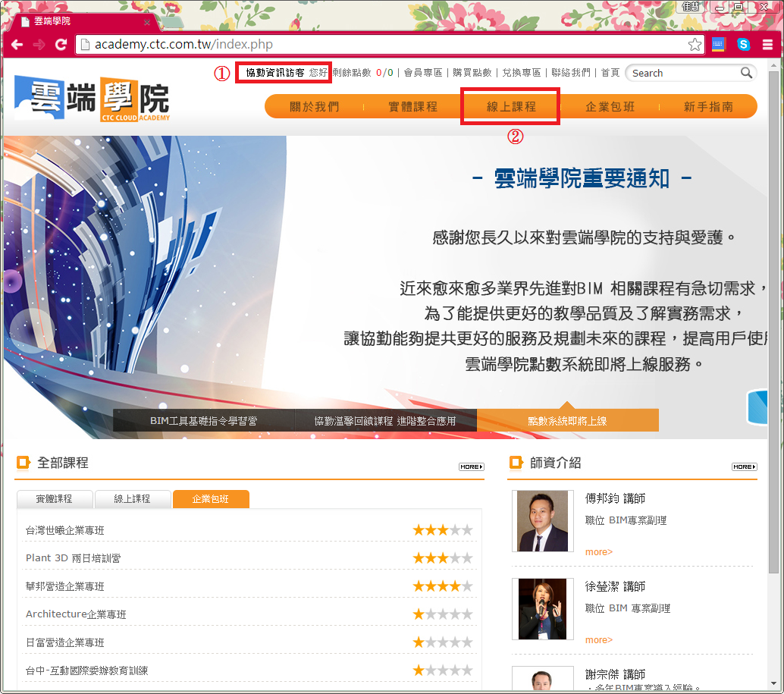This screenshot has width=784, height=694.
Task: Click the browser back arrow button
Action: pyautogui.click(x=17, y=45)
